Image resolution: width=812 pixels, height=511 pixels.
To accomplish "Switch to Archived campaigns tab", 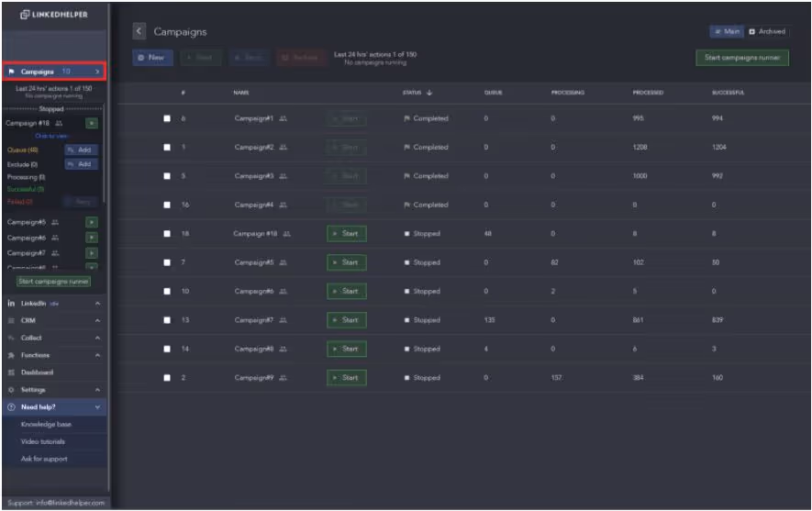I will point(767,31).
